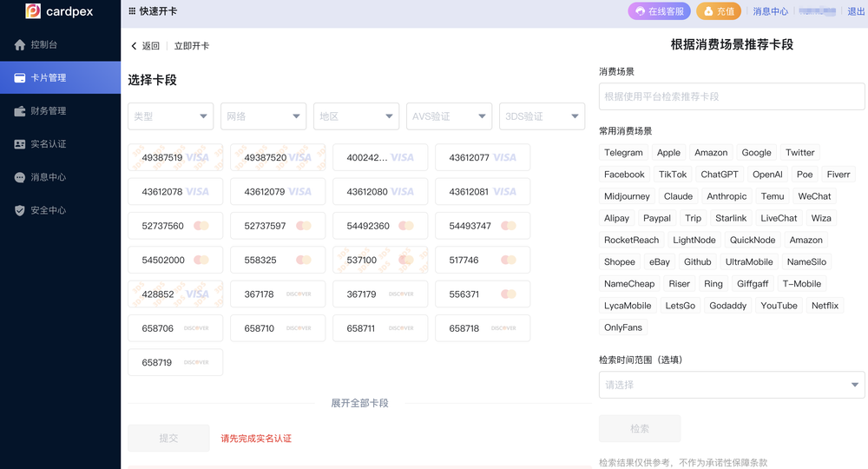This screenshot has width=868, height=469.
Task: Open 卡片管理 in the sidebar
Action: click(x=60, y=78)
